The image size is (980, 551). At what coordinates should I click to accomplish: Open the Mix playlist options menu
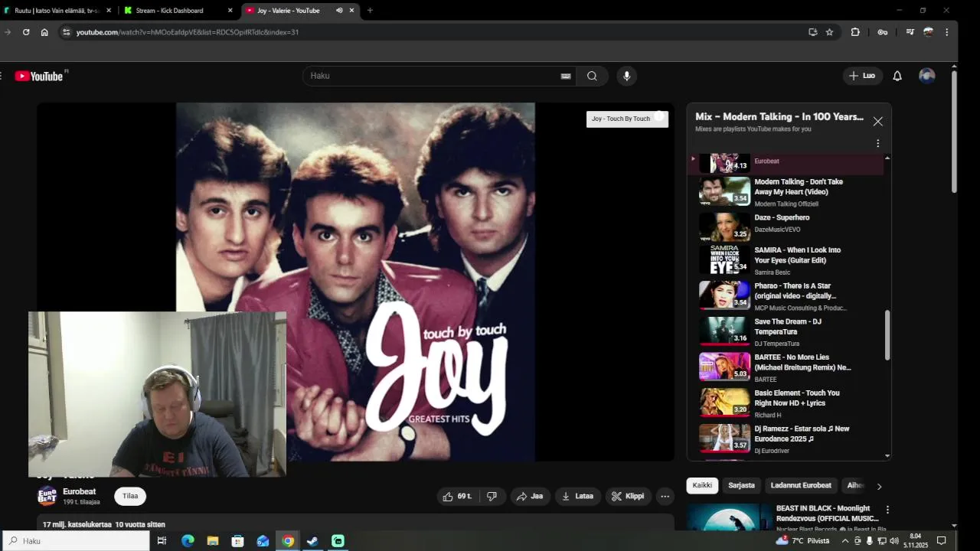(x=877, y=143)
